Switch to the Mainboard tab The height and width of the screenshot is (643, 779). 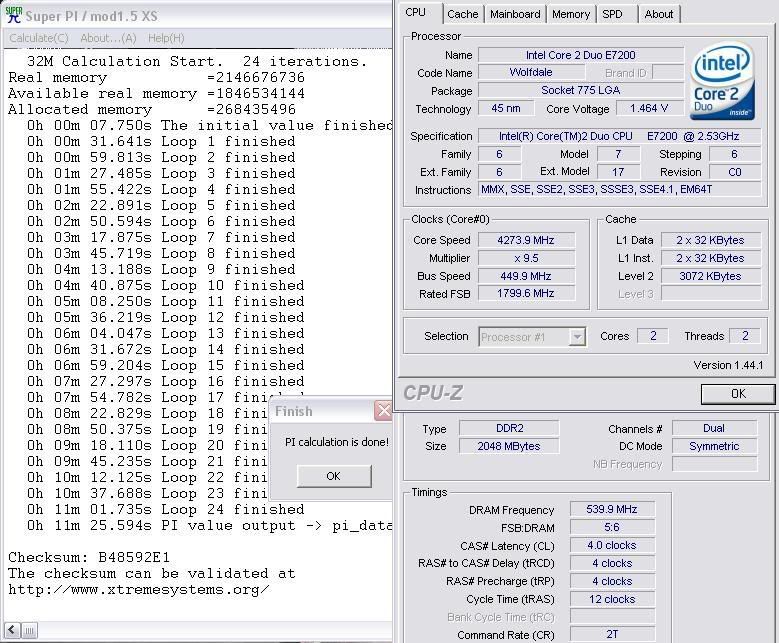tap(515, 14)
